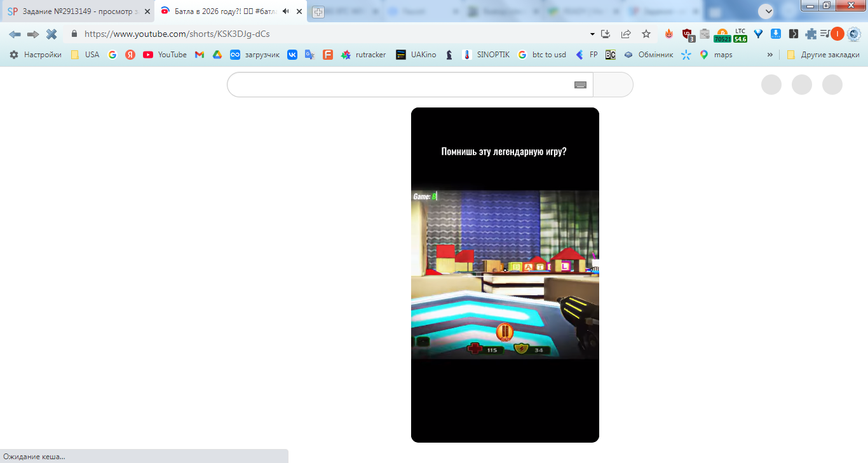The width and height of the screenshot is (868, 463).
Task: Go back with the back arrow
Action: tap(15, 34)
